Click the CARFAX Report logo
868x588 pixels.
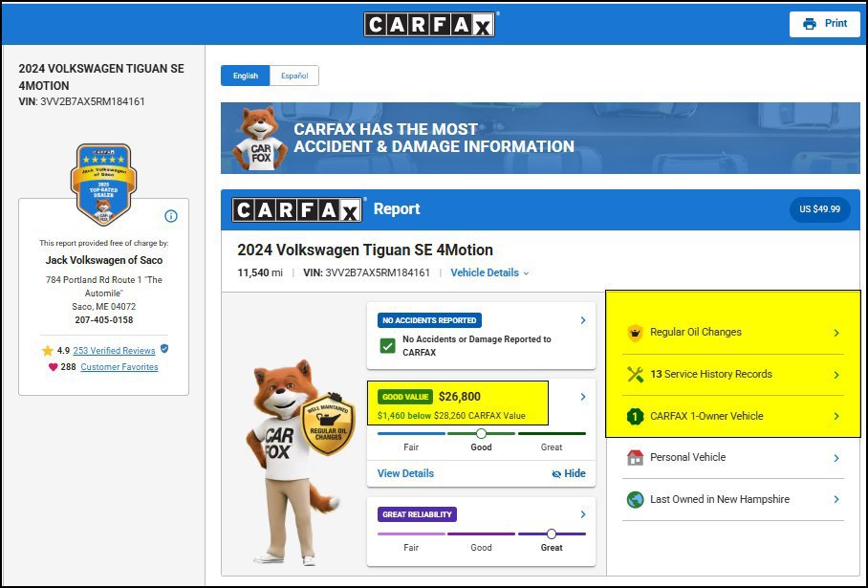(297, 209)
